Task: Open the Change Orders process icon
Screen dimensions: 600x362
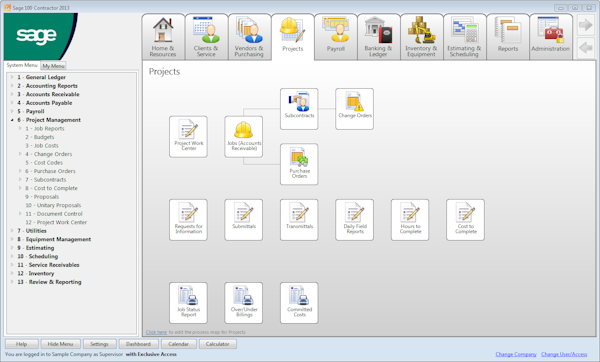Action: tap(355, 109)
